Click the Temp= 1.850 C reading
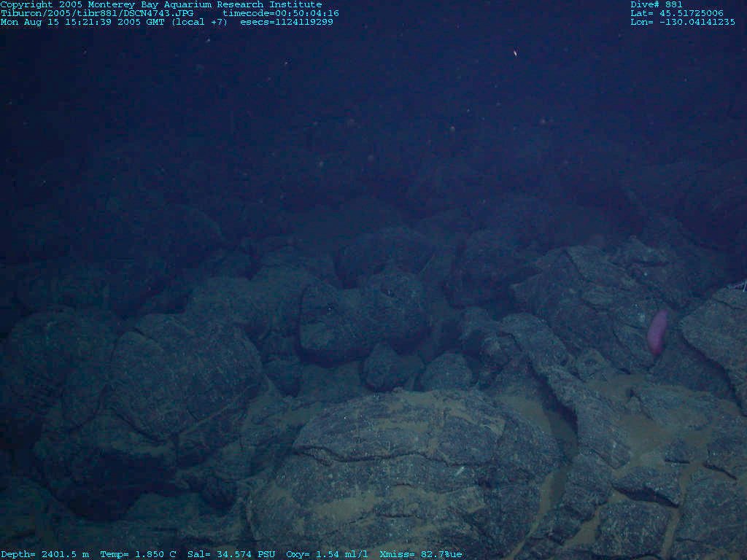 (x=138, y=554)
